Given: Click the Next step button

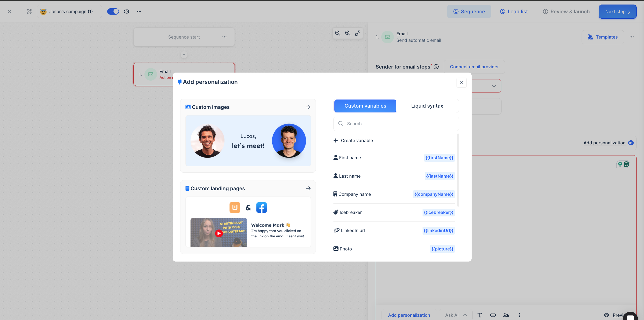Looking at the screenshot, I should pos(617,12).
